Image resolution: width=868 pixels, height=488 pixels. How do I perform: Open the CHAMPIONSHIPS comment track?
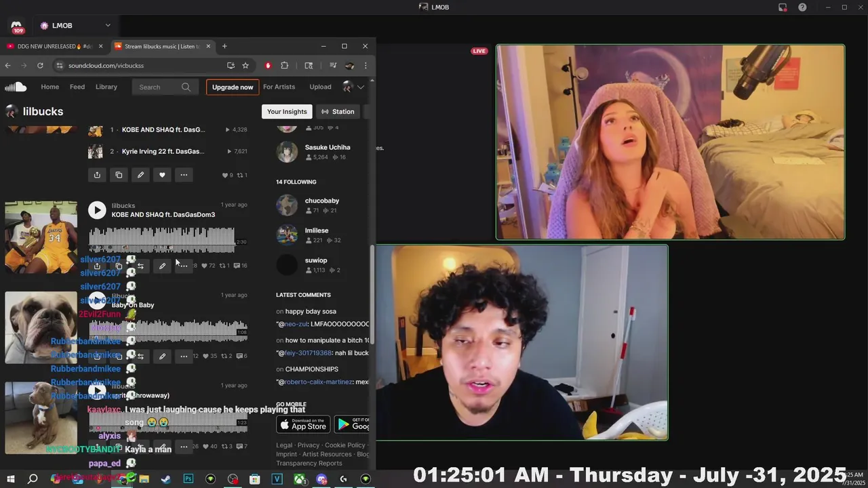coord(312,369)
